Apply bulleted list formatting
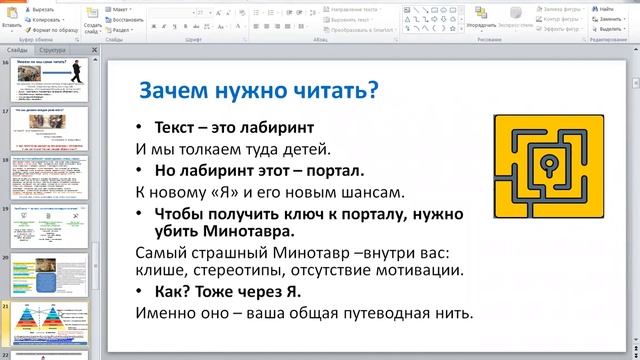This screenshot has height=360, width=640. (256, 13)
